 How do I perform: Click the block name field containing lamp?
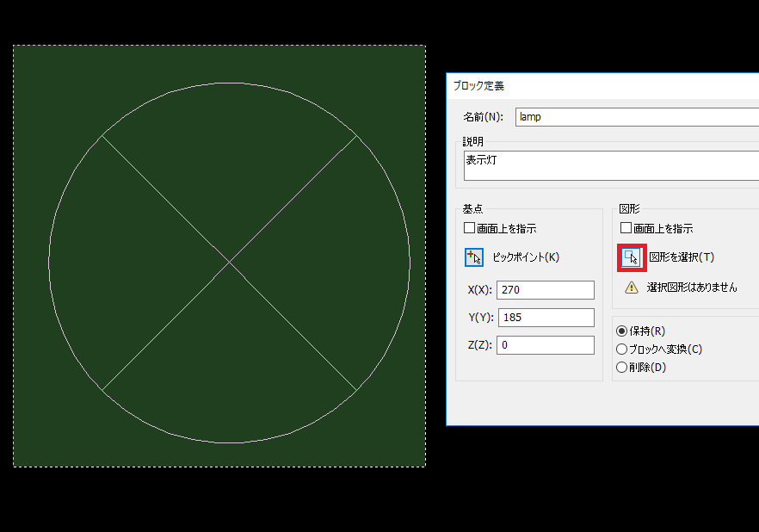(637, 116)
